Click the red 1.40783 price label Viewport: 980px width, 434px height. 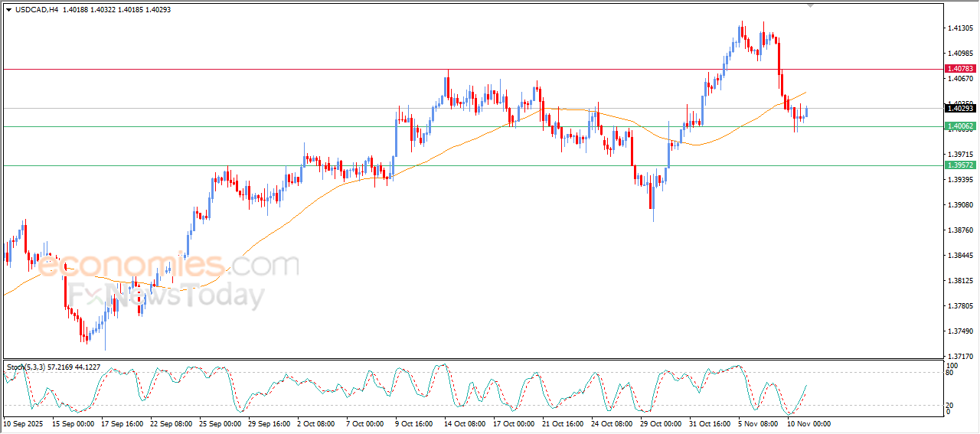[x=960, y=69]
